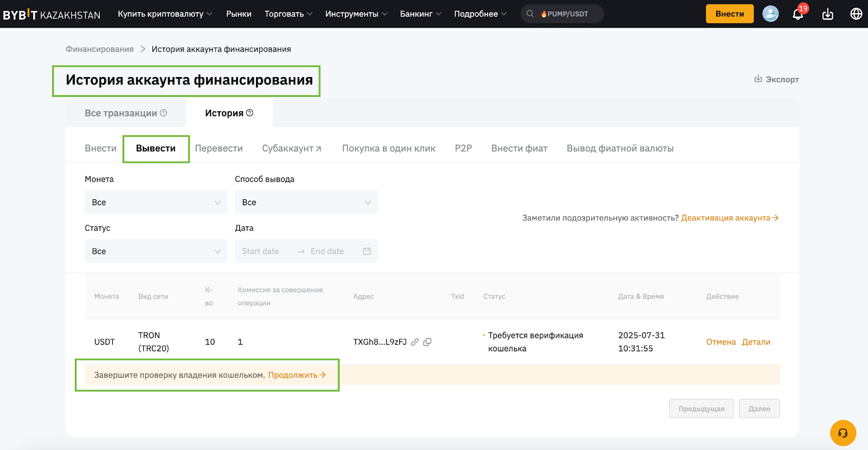Click the link icon beside the address
The width and height of the screenshot is (868, 450).
tap(415, 342)
